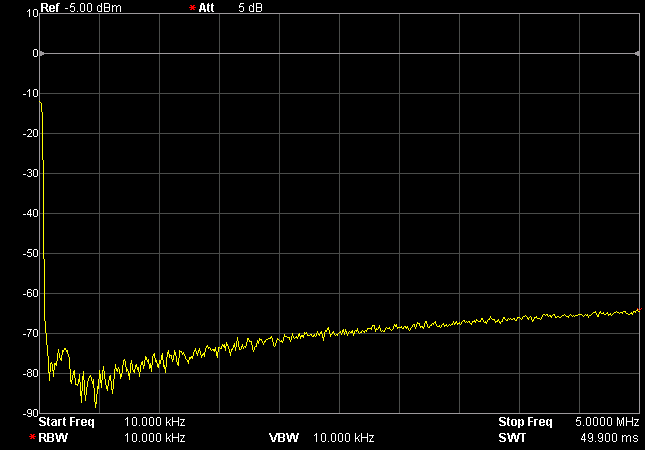Click the -60 label on the vertical axis
Image resolution: width=645 pixels, height=450 pixels.
coord(30,293)
